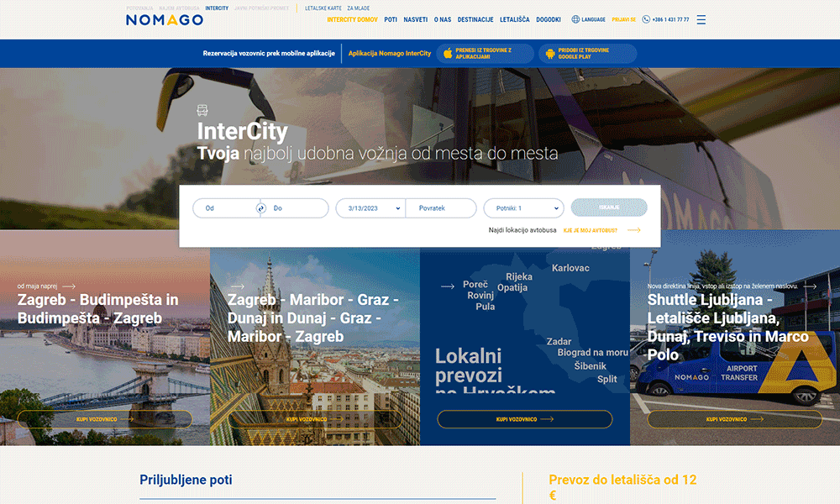Open the Nasveti menu item
Image resolution: width=840 pixels, height=504 pixels.
(x=416, y=20)
